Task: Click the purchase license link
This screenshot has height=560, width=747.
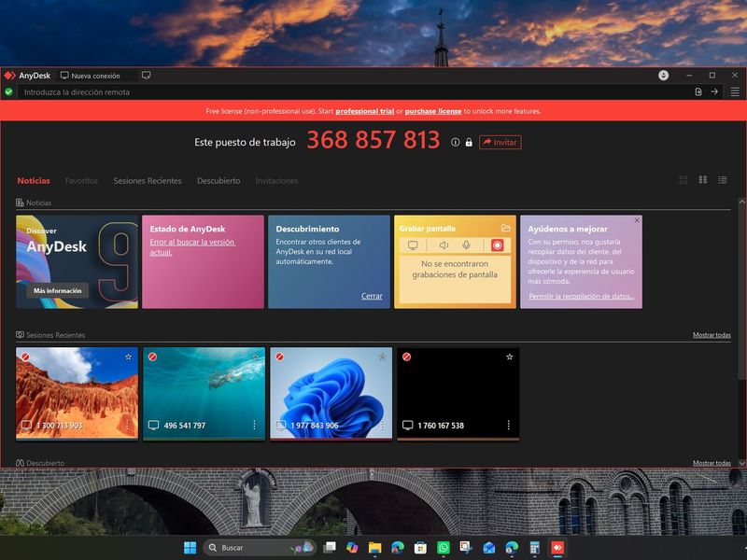Action: (x=433, y=111)
